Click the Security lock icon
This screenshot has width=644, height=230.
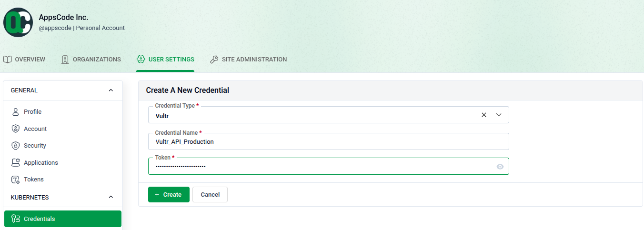click(x=15, y=146)
